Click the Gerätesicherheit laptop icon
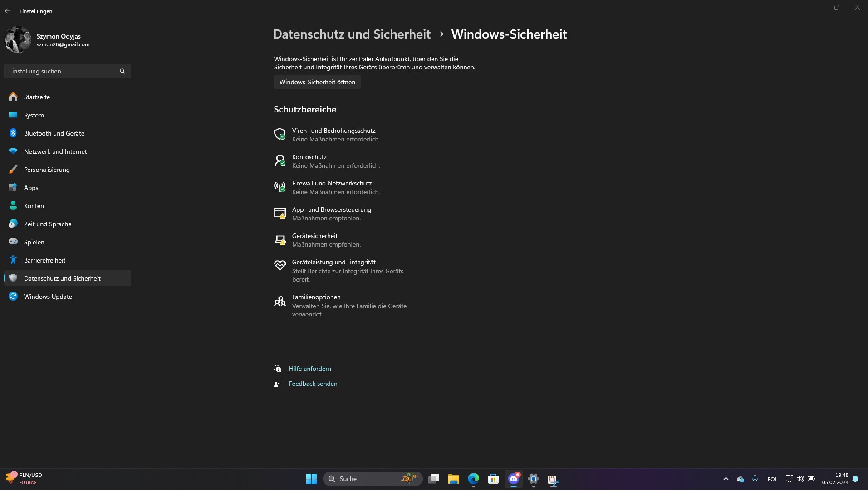868x491 pixels. 280,240
